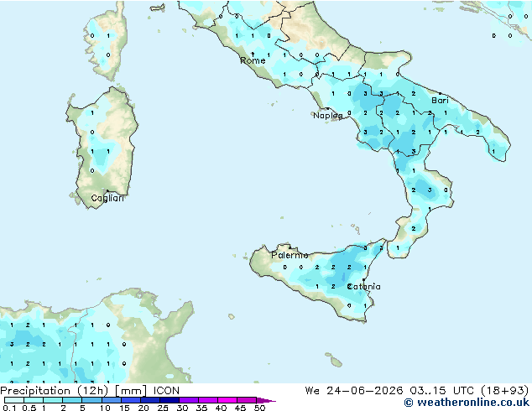The height and width of the screenshot is (411, 532).
Task: Select the 40–45 mm legend color swatch
Action: pyautogui.click(x=227, y=400)
